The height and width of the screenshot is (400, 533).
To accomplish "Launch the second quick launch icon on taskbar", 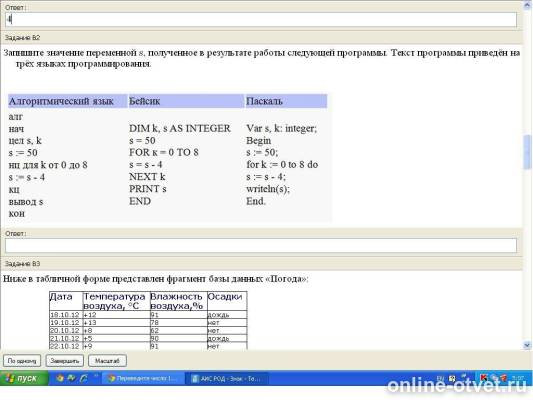I will [71, 378].
